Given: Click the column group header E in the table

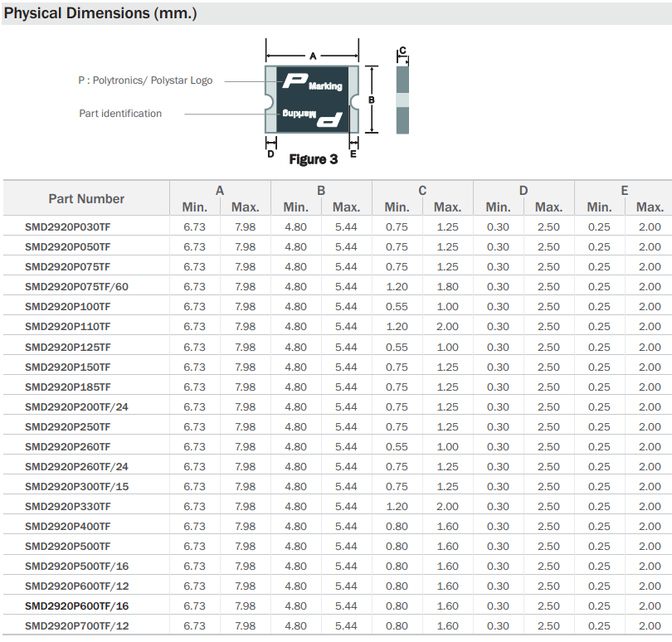Looking at the screenshot, I should (624, 191).
